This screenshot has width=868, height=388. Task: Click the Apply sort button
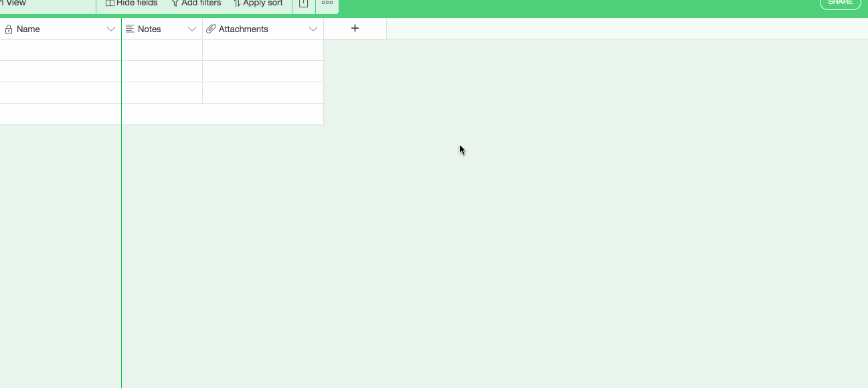tap(258, 3)
